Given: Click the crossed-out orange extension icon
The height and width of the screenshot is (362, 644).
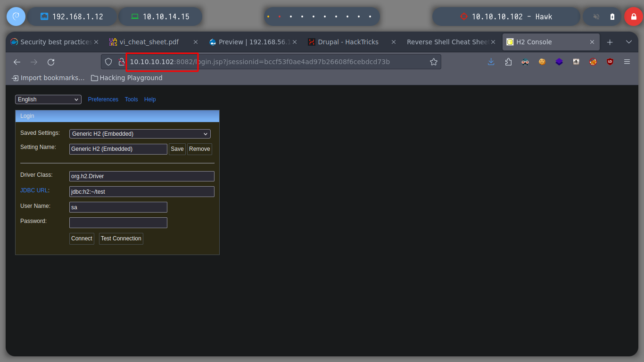Looking at the screenshot, I should click(593, 62).
